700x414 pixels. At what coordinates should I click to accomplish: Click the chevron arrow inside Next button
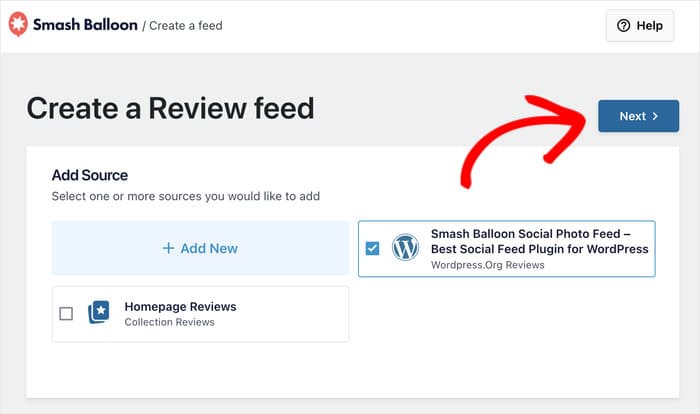[x=655, y=116]
